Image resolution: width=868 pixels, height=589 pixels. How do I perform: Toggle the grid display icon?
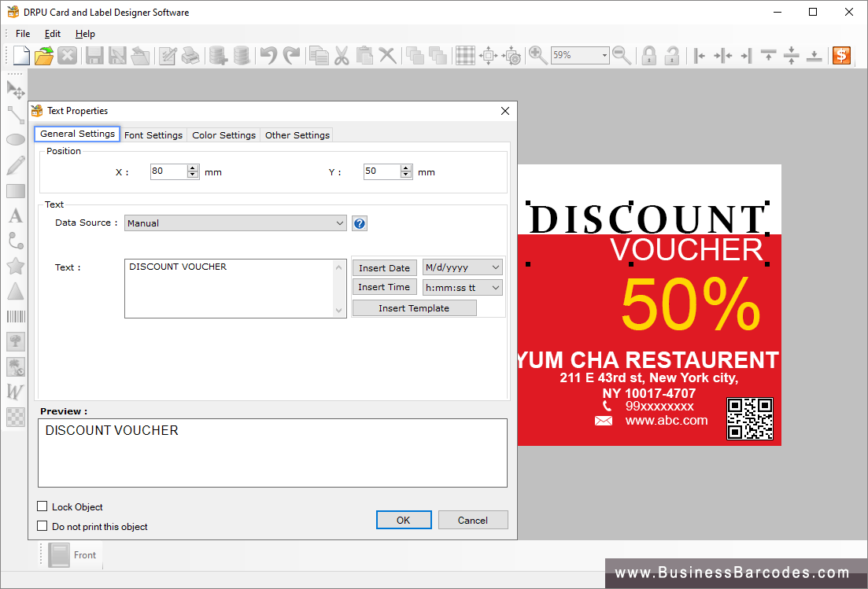point(465,55)
